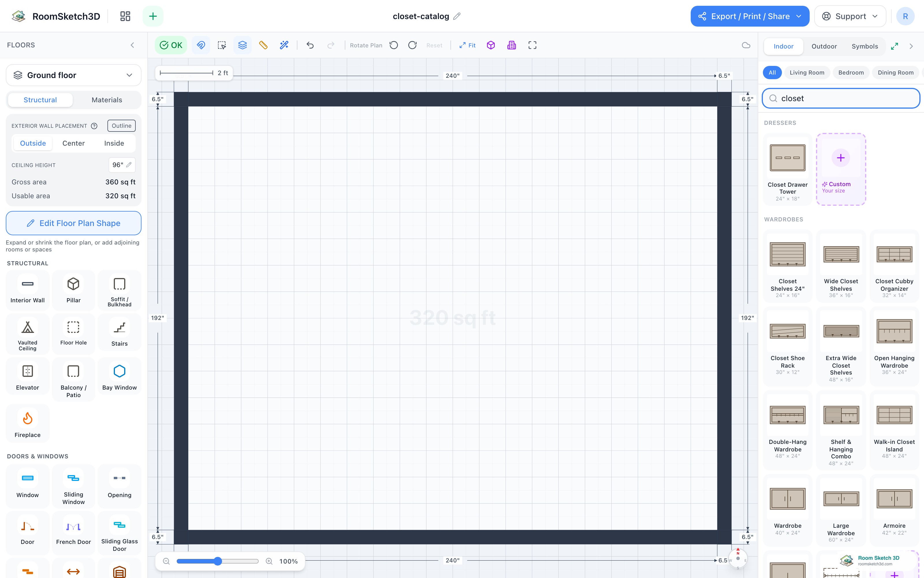Collapse the catalog panel with right chevron

(x=911, y=46)
